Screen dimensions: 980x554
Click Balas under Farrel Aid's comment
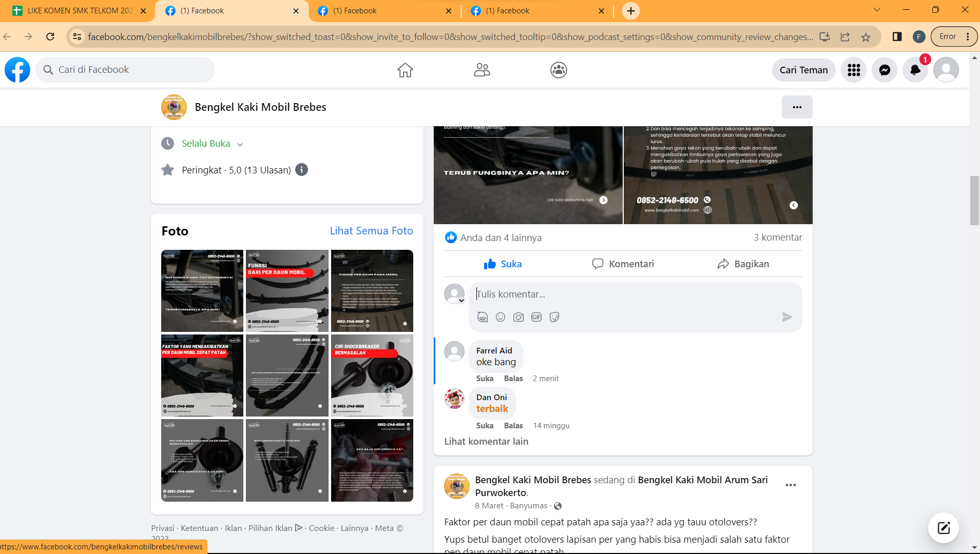[x=513, y=379]
